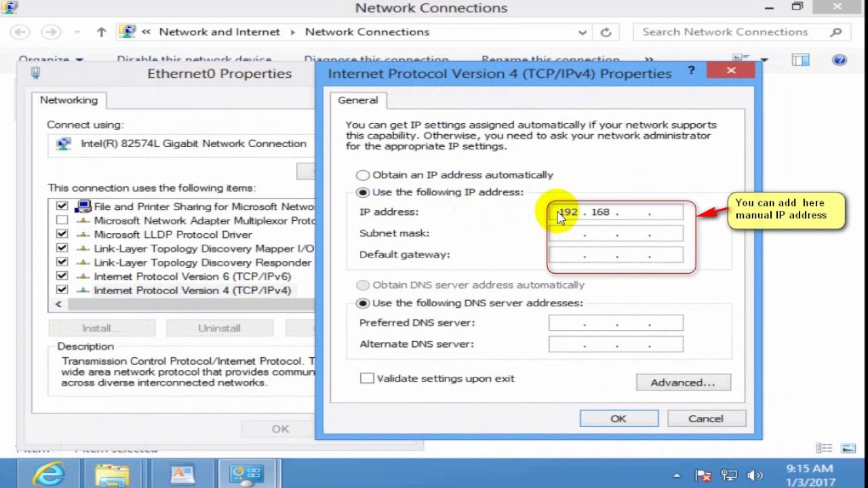Screen dimensions: 868x488
Task: Open Internet Explorer from taskbar
Action: coord(50,474)
